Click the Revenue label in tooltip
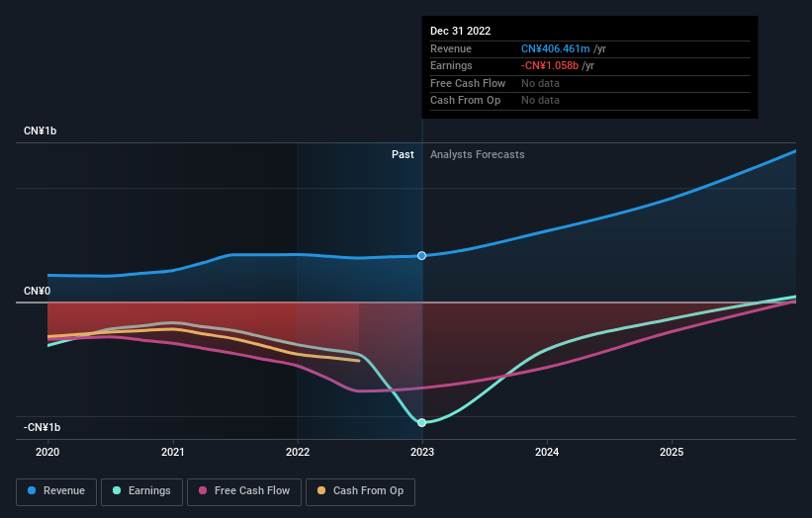The image size is (812, 518). coord(451,48)
